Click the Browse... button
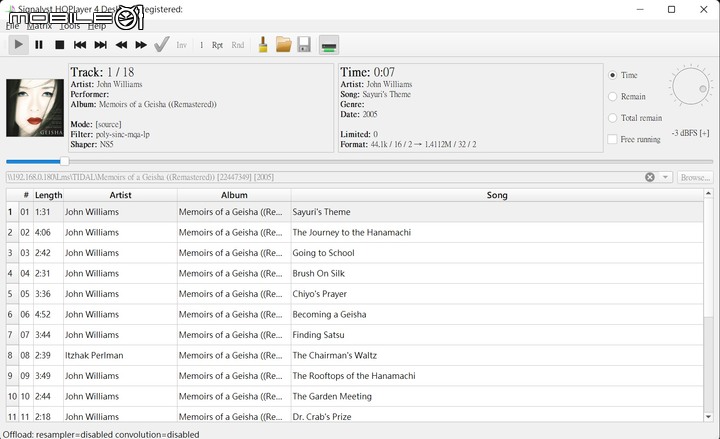 [x=695, y=177]
